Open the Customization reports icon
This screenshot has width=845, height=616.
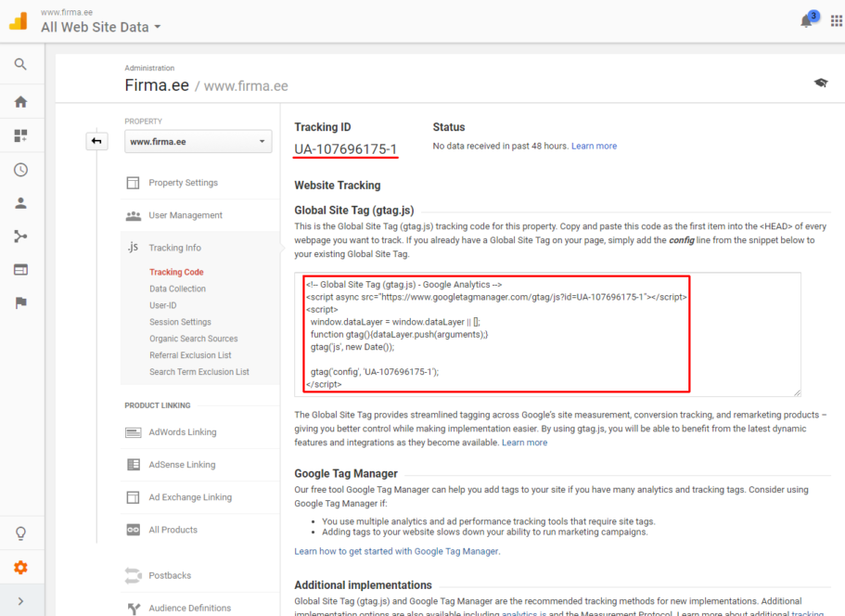coord(22,135)
